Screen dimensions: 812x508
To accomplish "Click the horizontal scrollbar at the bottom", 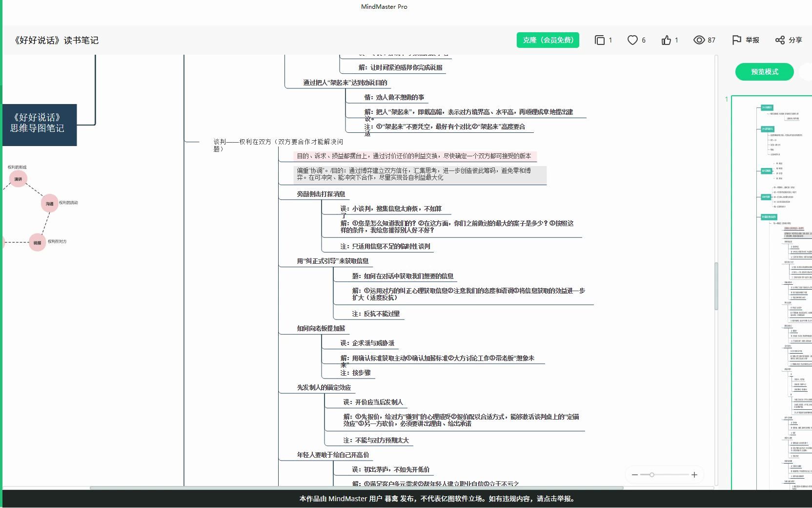I will pyautogui.click(x=356, y=487).
